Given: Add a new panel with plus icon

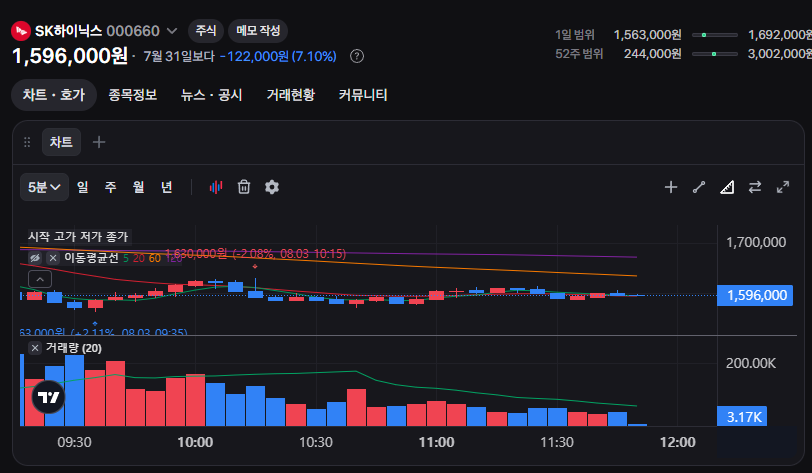Looking at the screenshot, I should tap(99, 142).
